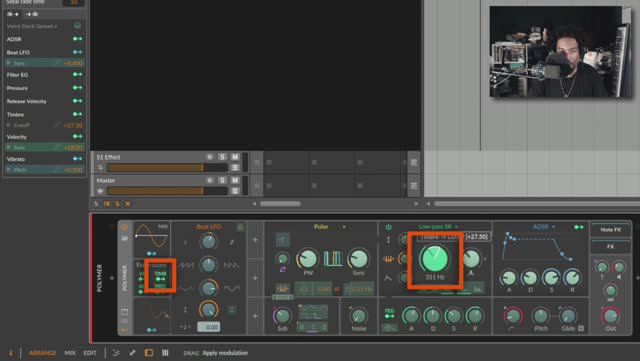Image resolution: width=640 pixels, height=361 pixels.
Task: Solo the S1 Effect track
Action: click(222, 157)
